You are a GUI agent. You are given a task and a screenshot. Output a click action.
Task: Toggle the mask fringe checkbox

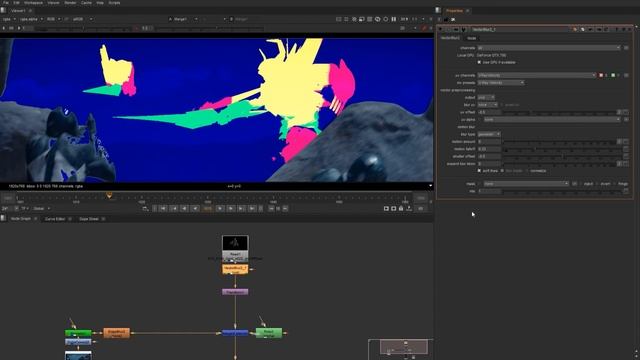click(x=615, y=184)
